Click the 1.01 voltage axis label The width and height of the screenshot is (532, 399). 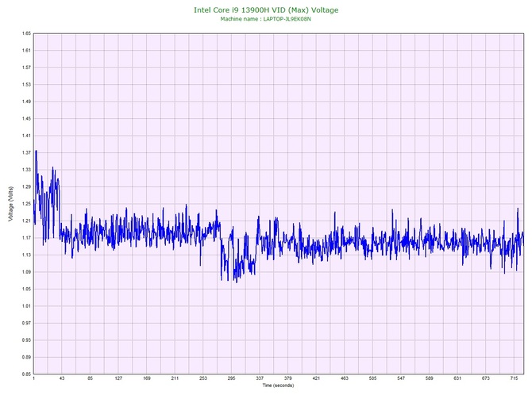coord(26,306)
